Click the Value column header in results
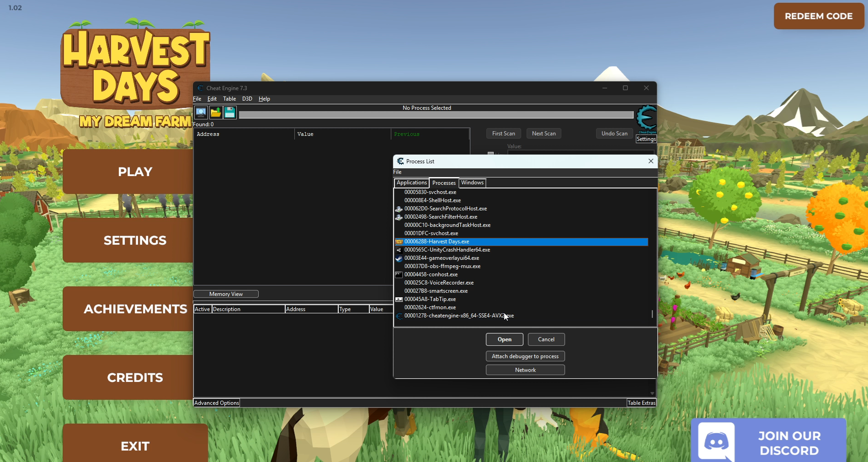The width and height of the screenshot is (868, 462). pyautogui.click(x=343, y=134)
